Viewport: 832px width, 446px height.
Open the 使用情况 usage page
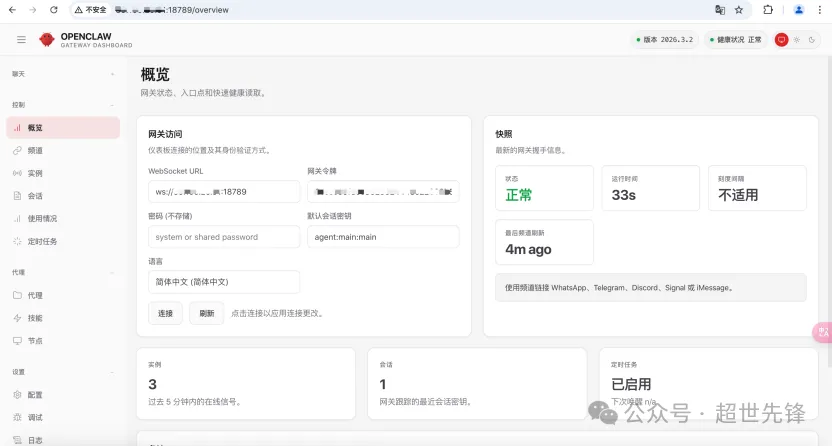[x=63, y=218]
